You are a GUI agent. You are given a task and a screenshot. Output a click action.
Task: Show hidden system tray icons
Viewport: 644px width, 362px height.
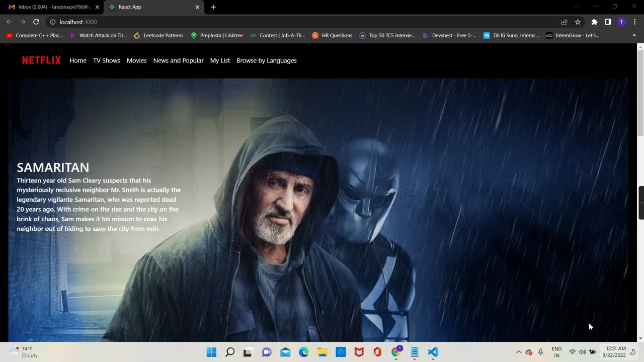(x=518, y=352)
